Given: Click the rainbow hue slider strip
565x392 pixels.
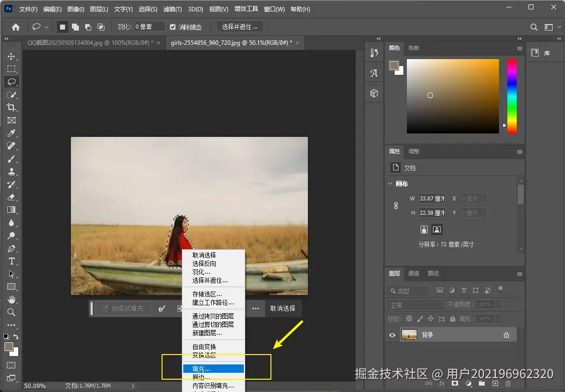Looking at the screenshot, I should [x=512, y=96].
